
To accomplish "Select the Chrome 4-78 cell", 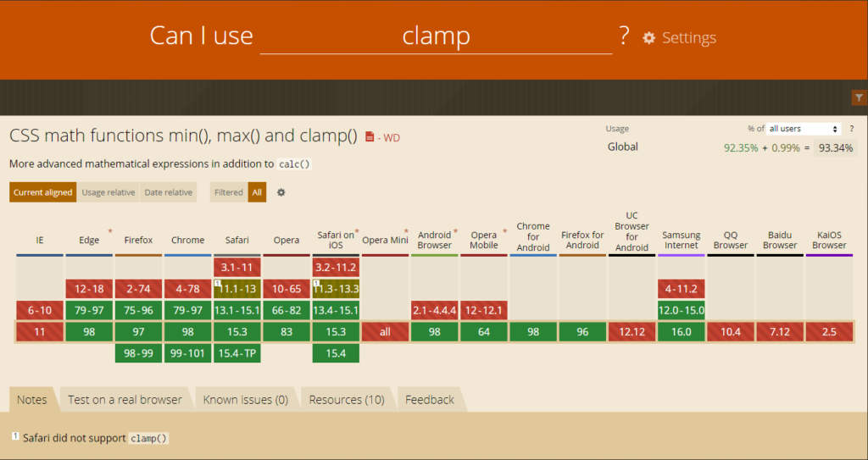I will click(x=187, y=289).
